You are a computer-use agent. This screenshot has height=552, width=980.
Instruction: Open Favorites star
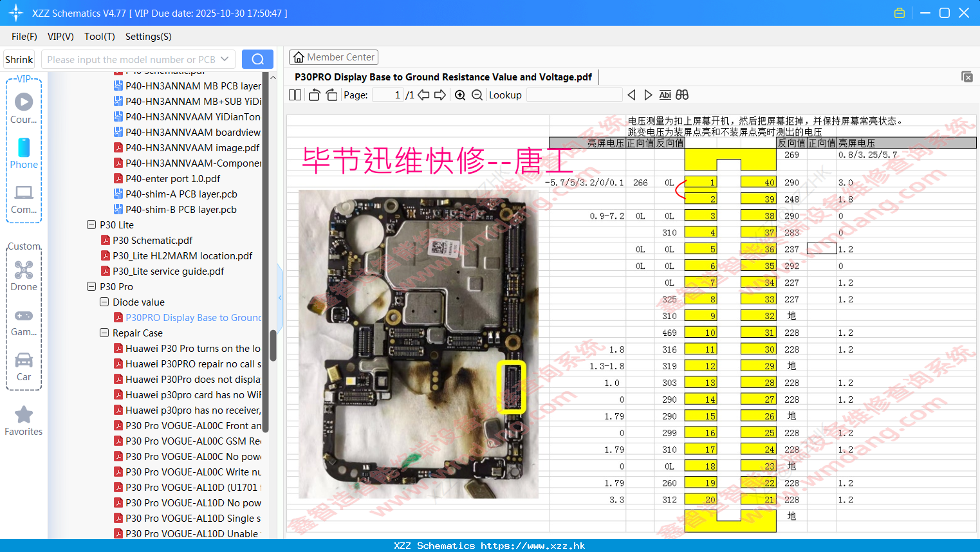[x=24, y=421]
